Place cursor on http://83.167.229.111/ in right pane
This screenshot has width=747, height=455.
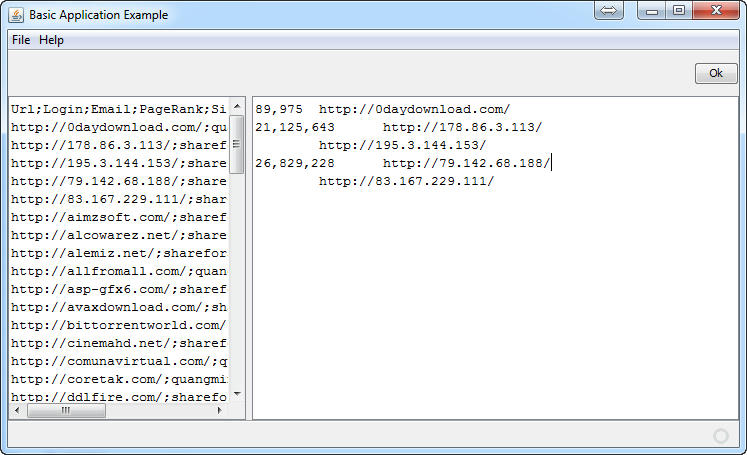[x=406, y=181]
